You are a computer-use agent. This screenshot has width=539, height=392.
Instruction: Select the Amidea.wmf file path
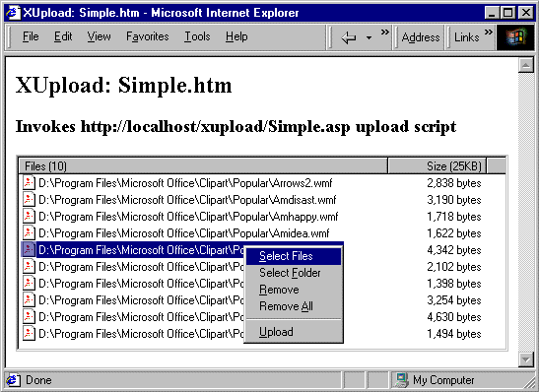(x=183, y=233)
